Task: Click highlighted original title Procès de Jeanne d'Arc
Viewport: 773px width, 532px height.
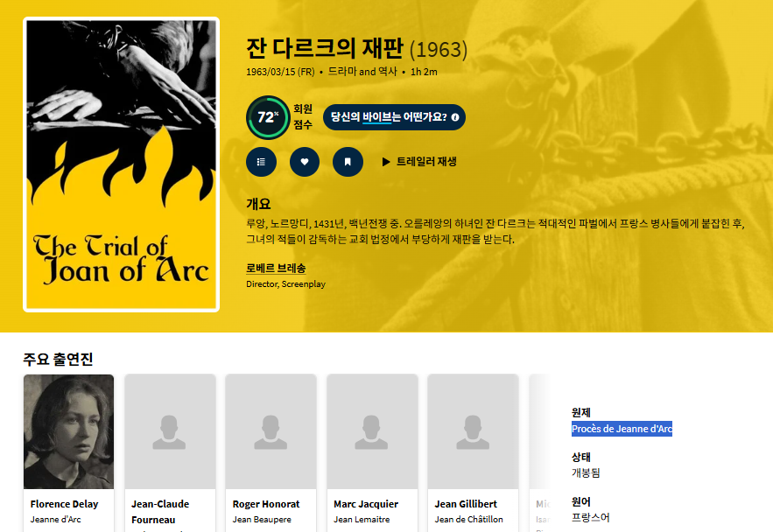Action: 622,429
